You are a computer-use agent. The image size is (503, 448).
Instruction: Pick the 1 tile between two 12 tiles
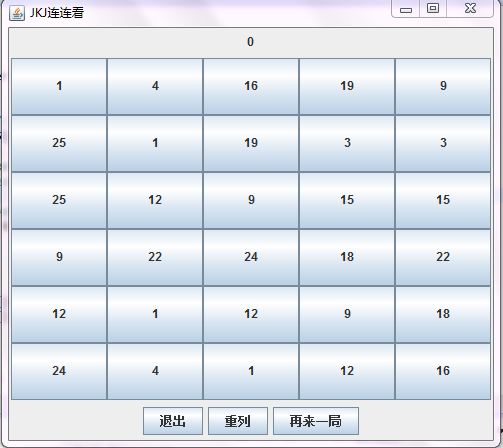[155, 315]
